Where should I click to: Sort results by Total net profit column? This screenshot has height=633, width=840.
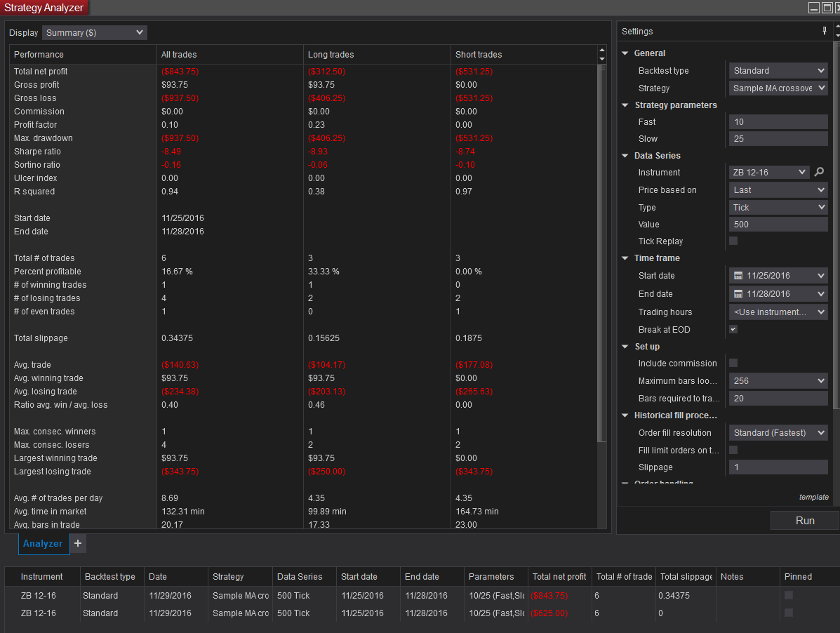(x=559, y=577)
